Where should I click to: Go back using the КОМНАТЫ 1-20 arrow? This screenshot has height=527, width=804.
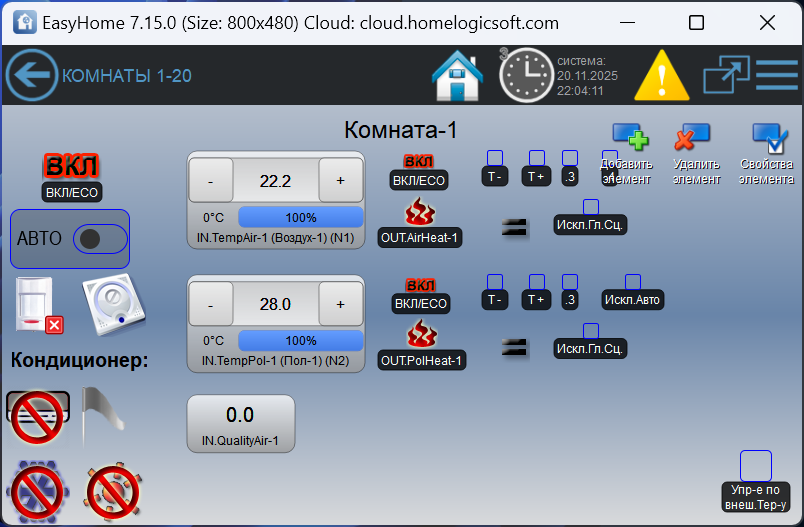coord(32,75)
